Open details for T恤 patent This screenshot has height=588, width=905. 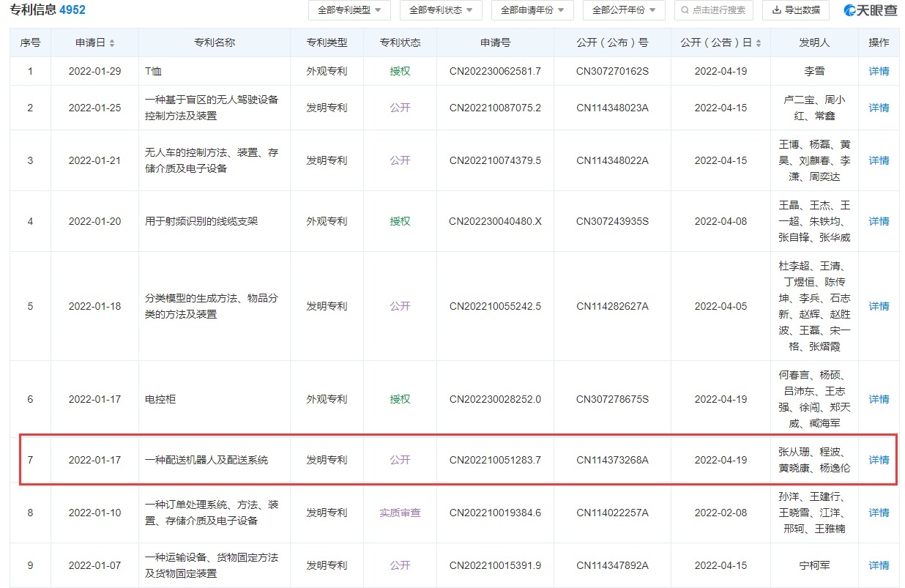pyautogui.click(x=879, y=72)
